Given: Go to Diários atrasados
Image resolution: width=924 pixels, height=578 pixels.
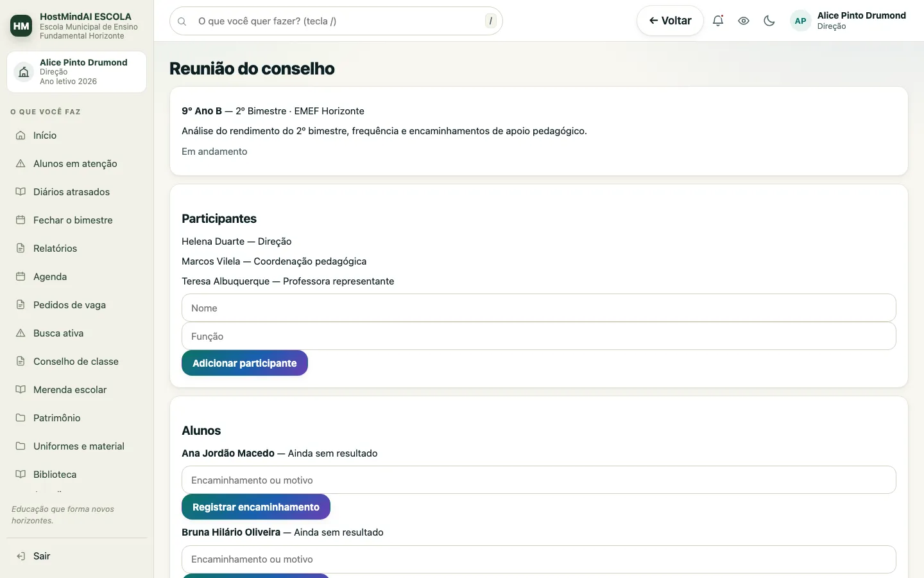Looking at the screenshot, I should [x=77, y=192].
